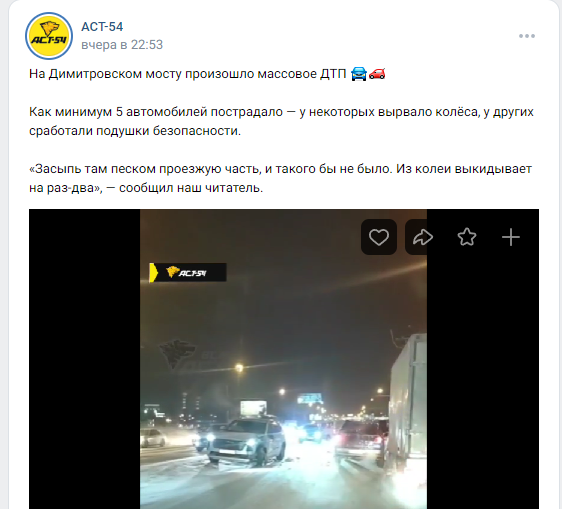Share the video with the arrow icon
This screenshot has width=562, height=509.
416,237
